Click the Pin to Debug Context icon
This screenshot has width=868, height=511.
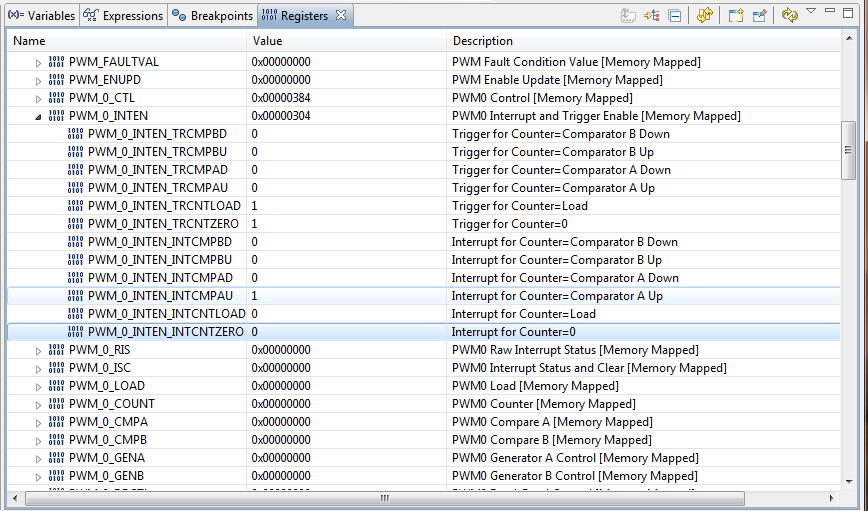coord(760,15)
